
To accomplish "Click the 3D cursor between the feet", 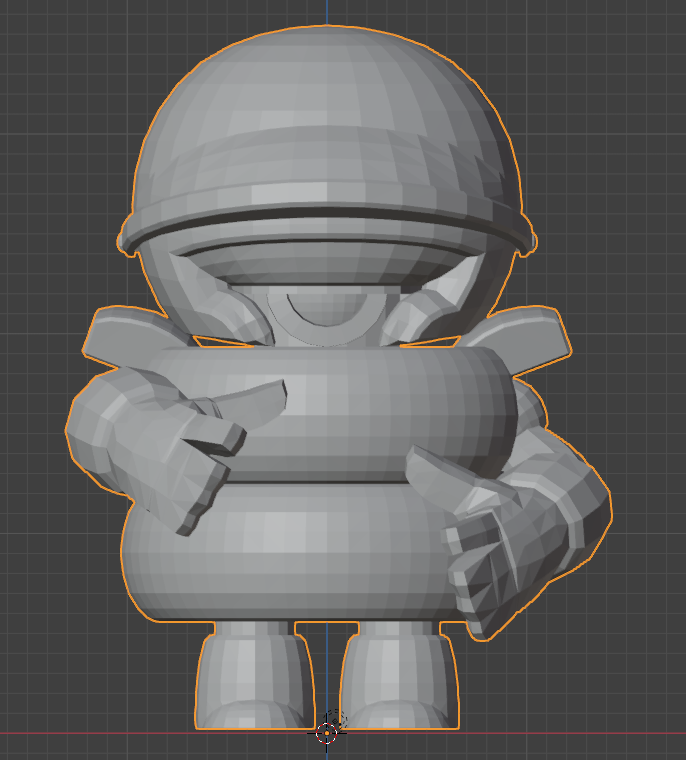I will click(x=327, y=733).
